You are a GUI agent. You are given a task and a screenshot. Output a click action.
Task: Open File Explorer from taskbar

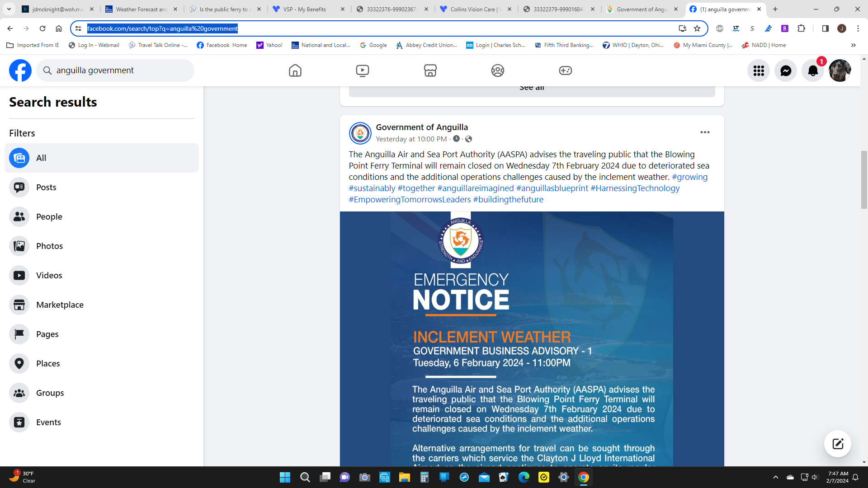(404, 477)
